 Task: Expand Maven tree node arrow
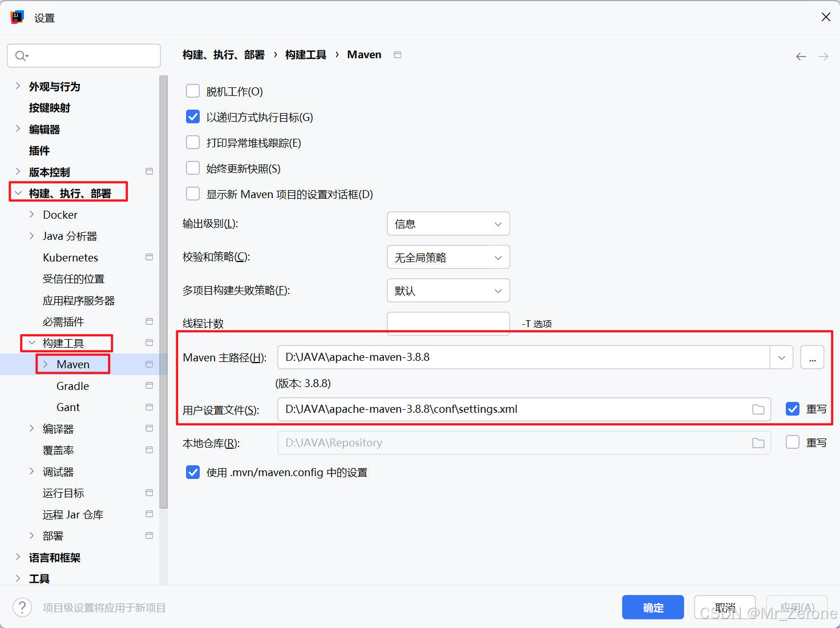tap(46, 364)
